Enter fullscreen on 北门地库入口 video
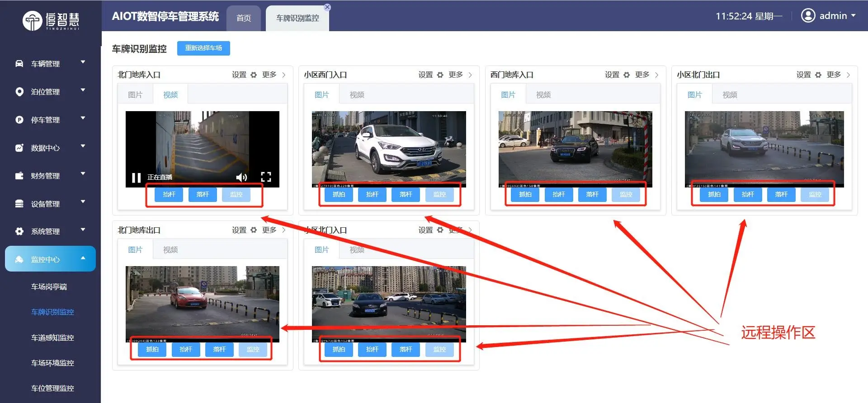Screen dimensions: 868x403 [266, 177]
